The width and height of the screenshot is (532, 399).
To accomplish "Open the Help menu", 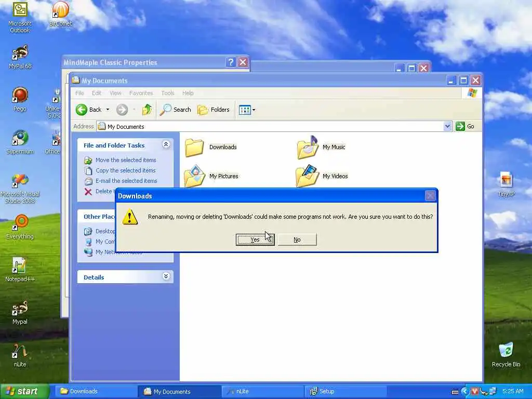I will pyautogui.click(x=188, y=93).
